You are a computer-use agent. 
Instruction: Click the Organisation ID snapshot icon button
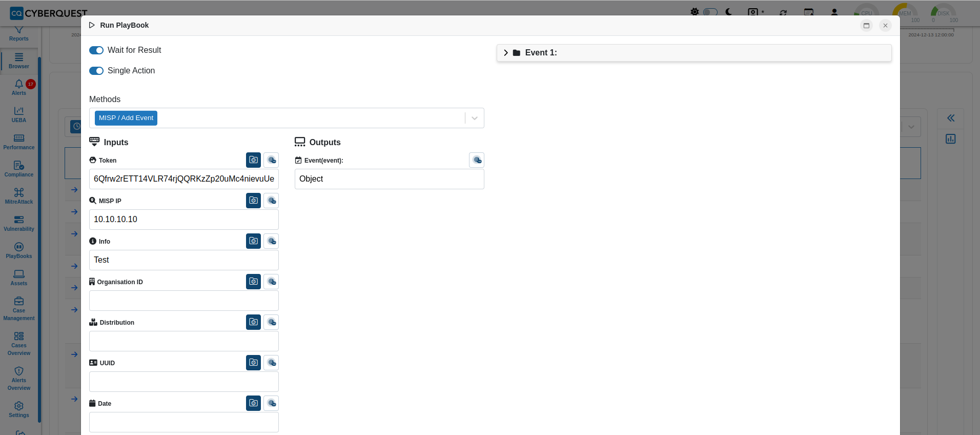click(x=253, y=282)
